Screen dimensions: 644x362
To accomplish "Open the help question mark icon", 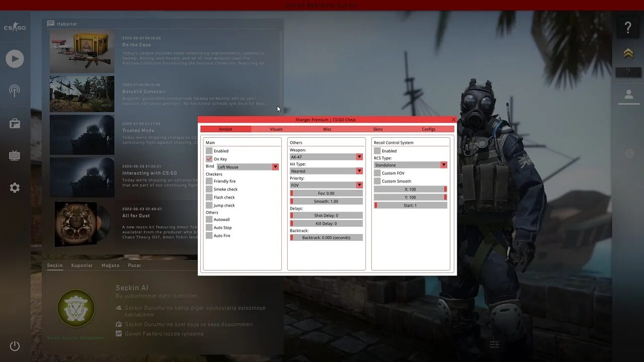I will (628, 27).
